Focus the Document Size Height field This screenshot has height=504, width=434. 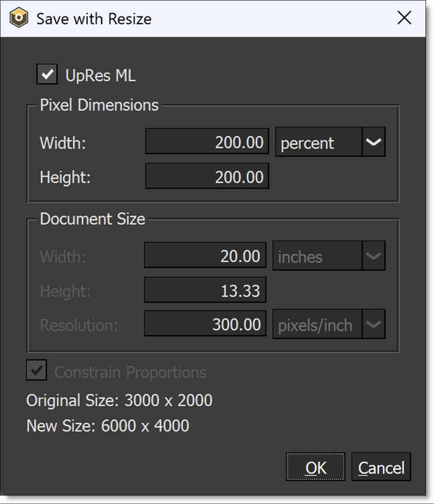205,290
